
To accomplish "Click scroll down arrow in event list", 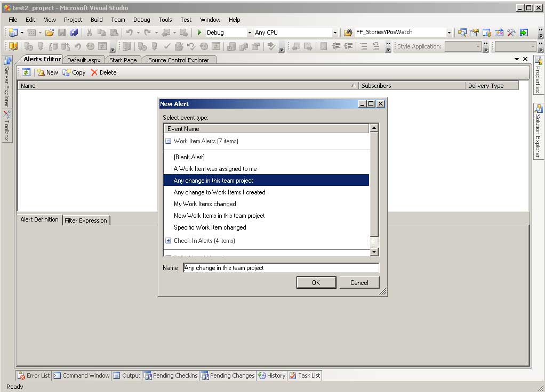I will (374, 252).
